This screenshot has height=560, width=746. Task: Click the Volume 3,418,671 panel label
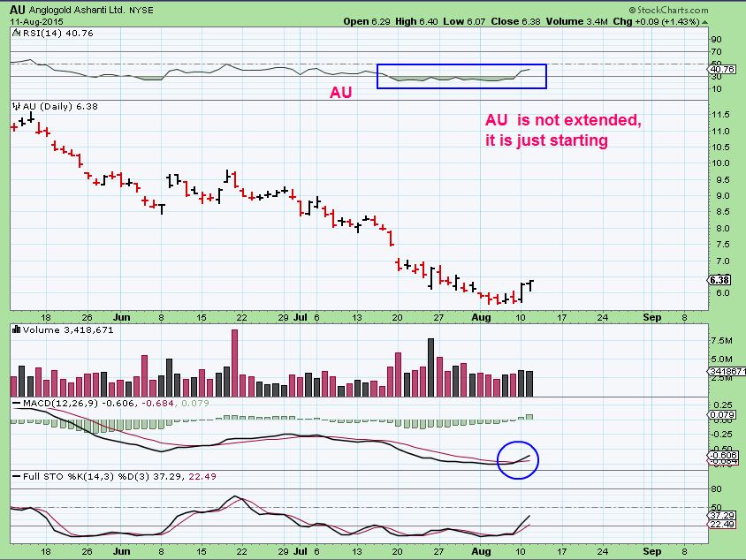(68, 329)
